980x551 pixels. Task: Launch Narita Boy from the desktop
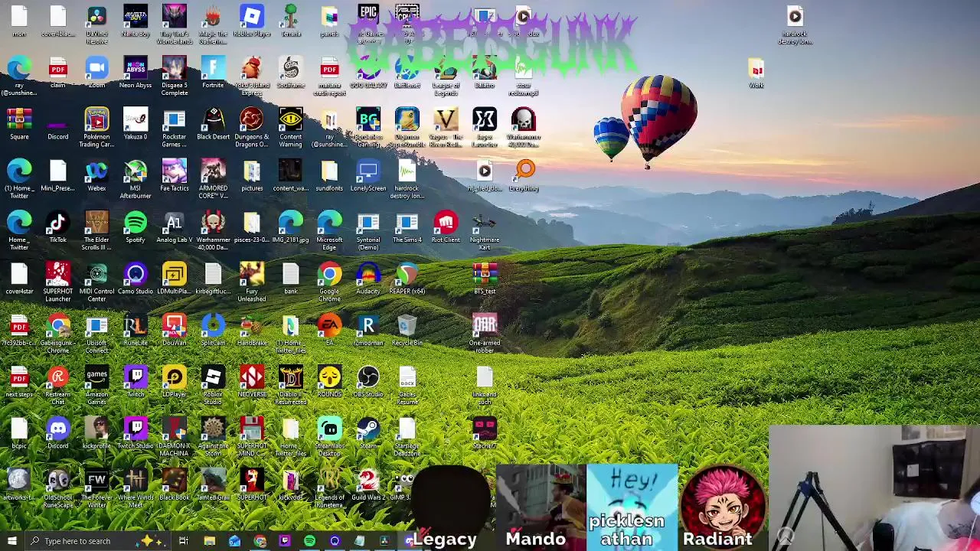coord(136,21)
